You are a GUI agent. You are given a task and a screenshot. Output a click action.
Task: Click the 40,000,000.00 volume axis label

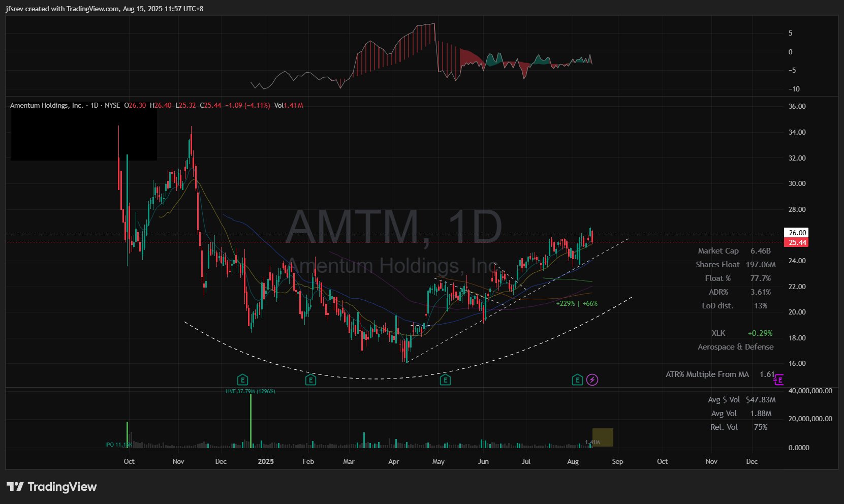(810, 391)
